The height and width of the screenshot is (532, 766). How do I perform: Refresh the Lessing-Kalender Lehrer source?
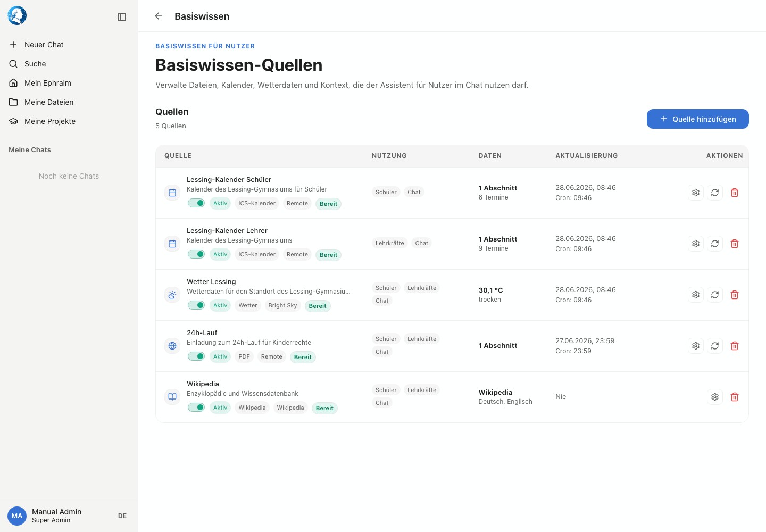point(715,244)
